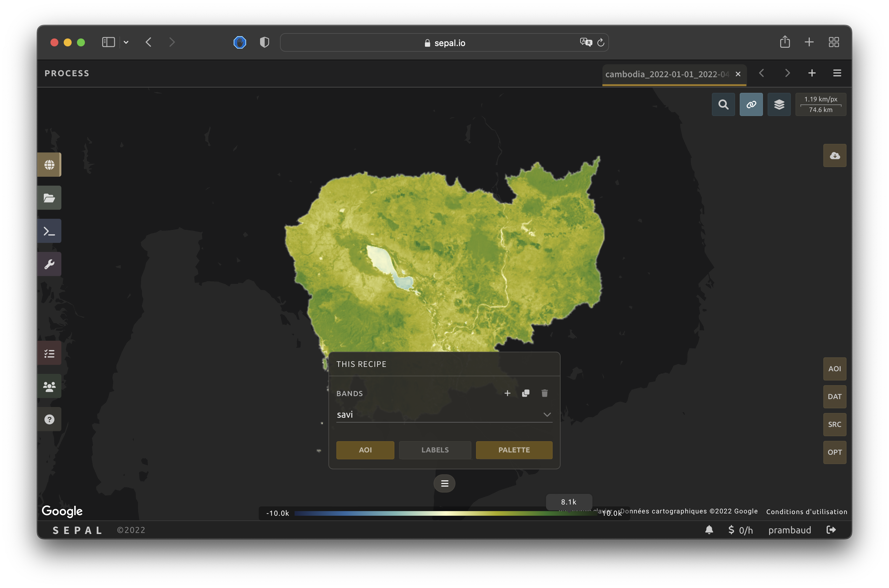The height and width of the screenshot is (588, 889).
Task: Duplicate the savi bands visualization
Action: click(x=525, y=393)
